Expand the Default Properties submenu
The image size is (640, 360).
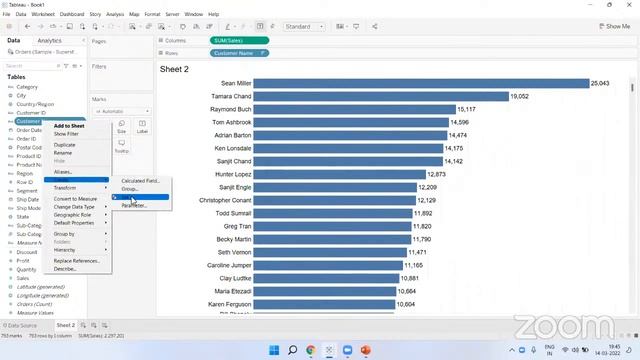tap(77, 223)
